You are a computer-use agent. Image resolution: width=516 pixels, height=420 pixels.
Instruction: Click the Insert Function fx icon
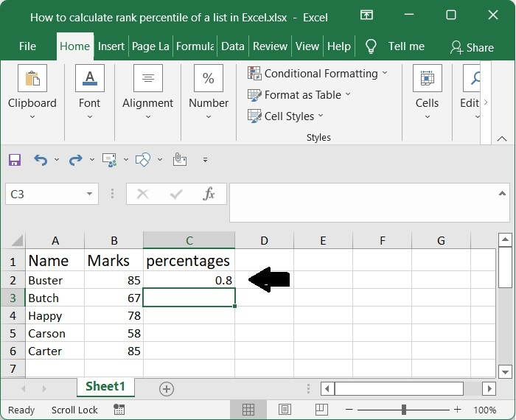pyautogui.click(x=209, y=194)
